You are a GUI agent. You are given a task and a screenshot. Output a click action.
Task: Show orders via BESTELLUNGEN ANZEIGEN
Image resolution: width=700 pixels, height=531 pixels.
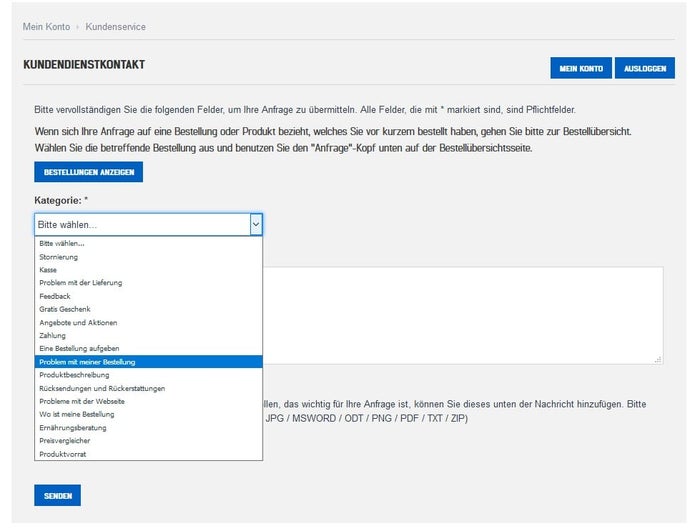[x=88, y=172]
